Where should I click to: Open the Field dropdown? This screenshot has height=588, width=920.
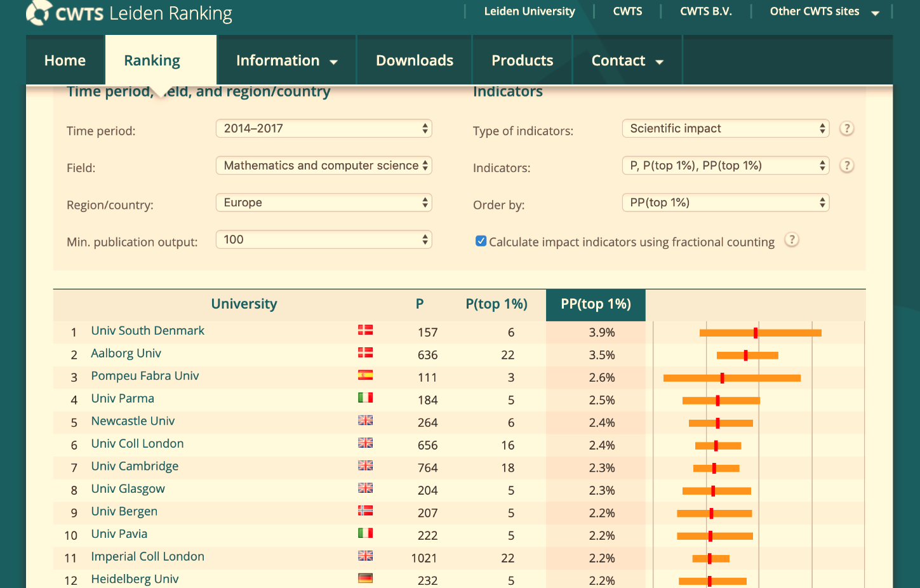click(324, 166)
